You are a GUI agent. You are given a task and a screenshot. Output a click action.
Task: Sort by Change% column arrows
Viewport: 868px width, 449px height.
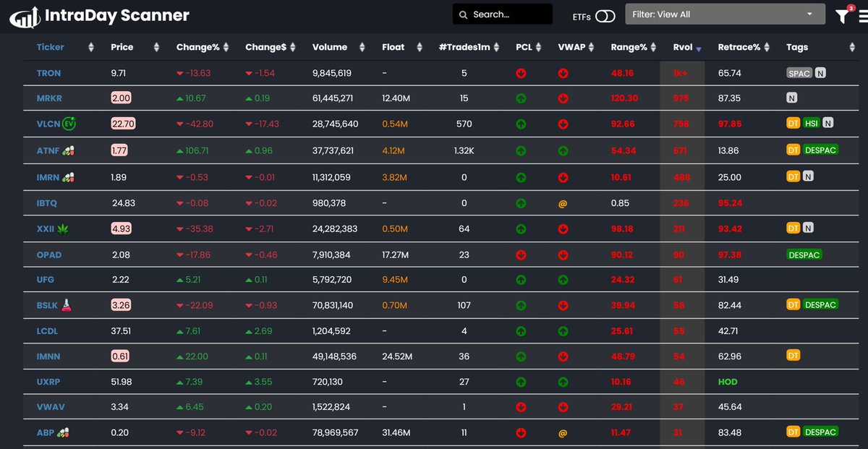[226, 47]
